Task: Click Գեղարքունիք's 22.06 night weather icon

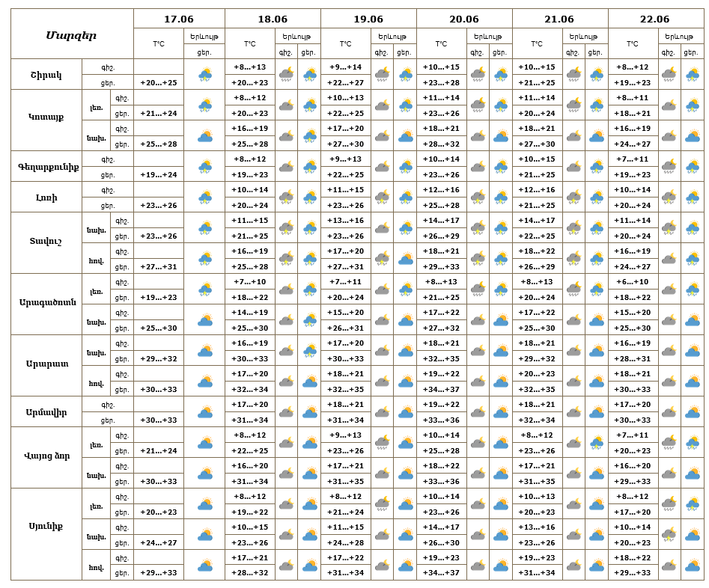Action: 669,166
